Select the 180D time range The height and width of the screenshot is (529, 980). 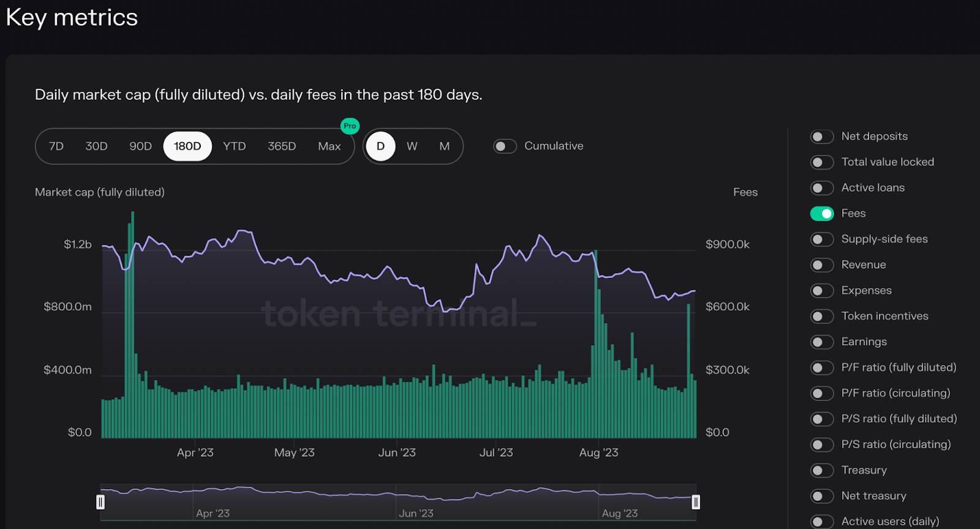(x=187, y=146)
